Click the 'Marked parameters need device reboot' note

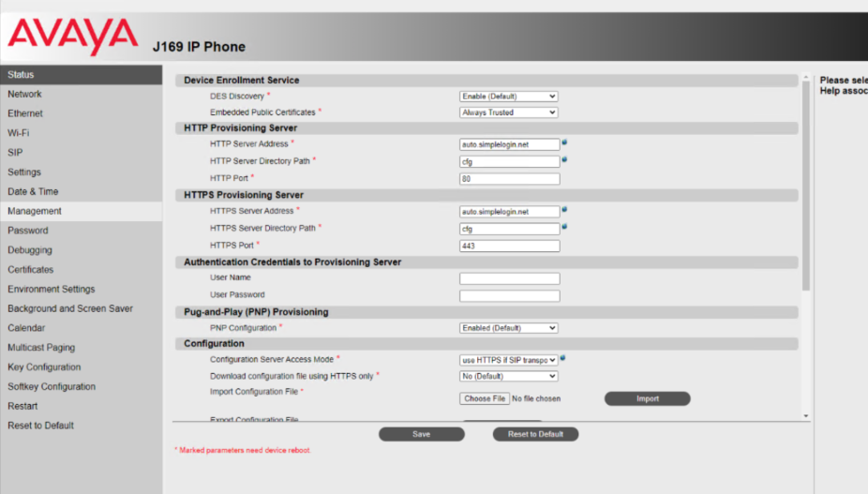(x=243, y=450)
